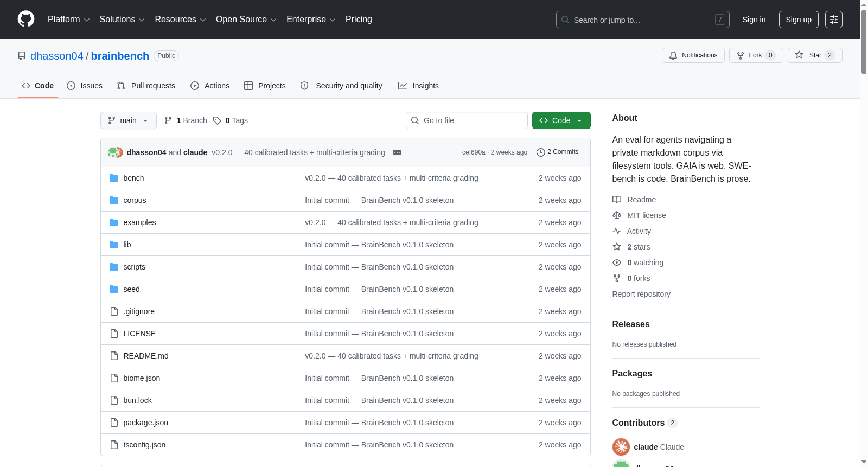Click the lib folder icon
The image size is (868, 467).
pos(114,245)
